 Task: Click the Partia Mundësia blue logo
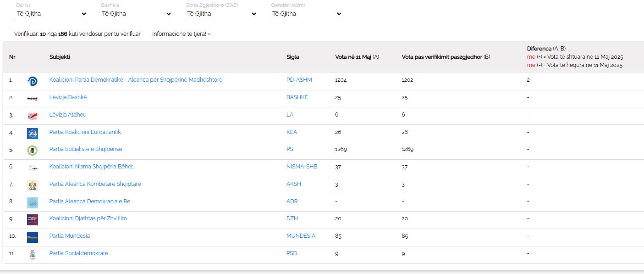[33, 237]
